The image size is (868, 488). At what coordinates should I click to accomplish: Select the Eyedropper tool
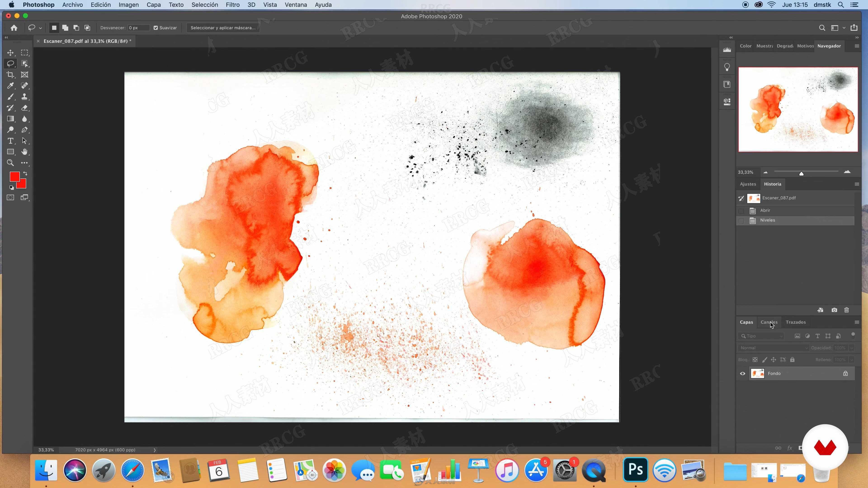(10, 86)
